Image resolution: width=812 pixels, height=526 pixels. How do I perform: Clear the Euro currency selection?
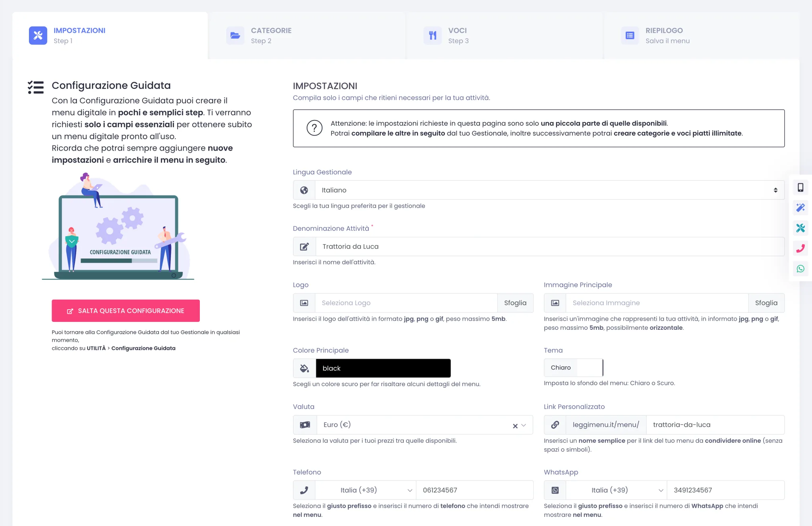pyautogui.click(x=515, y=426)
